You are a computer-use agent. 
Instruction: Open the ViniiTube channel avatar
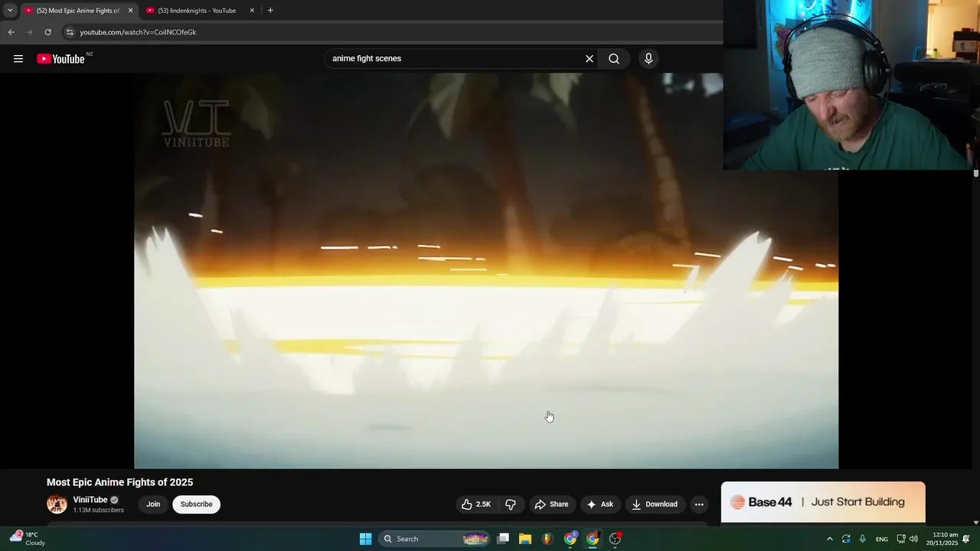coord(57,504)
